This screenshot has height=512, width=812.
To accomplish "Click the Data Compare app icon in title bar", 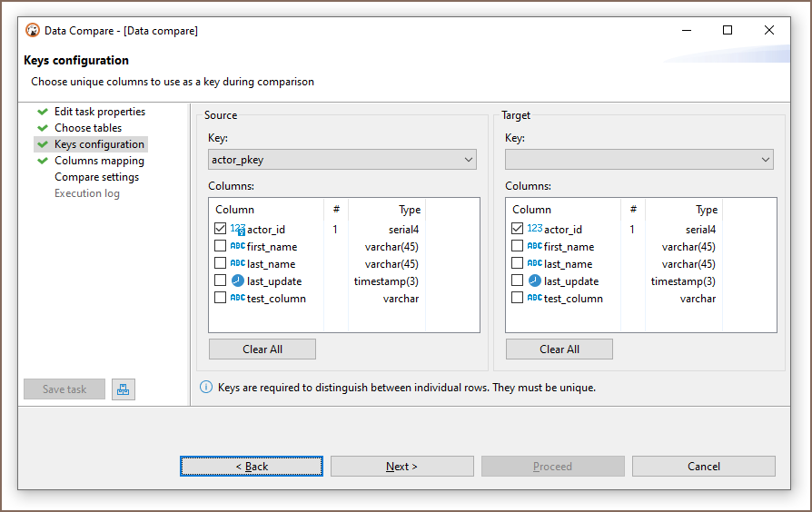I will pos(33,31).
